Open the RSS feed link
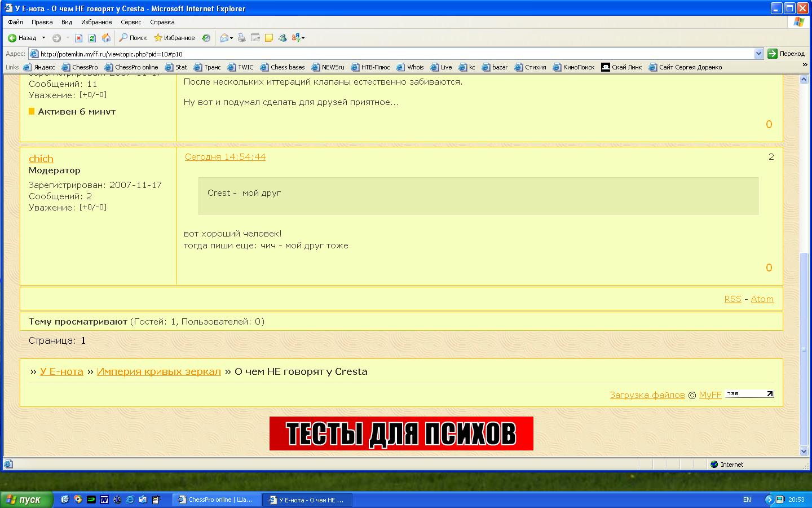812x508 pixels. click(x=732, y=299)
